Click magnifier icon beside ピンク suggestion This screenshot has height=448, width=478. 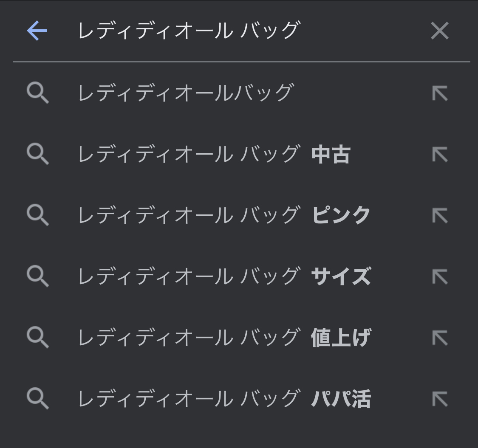[38, 215]
